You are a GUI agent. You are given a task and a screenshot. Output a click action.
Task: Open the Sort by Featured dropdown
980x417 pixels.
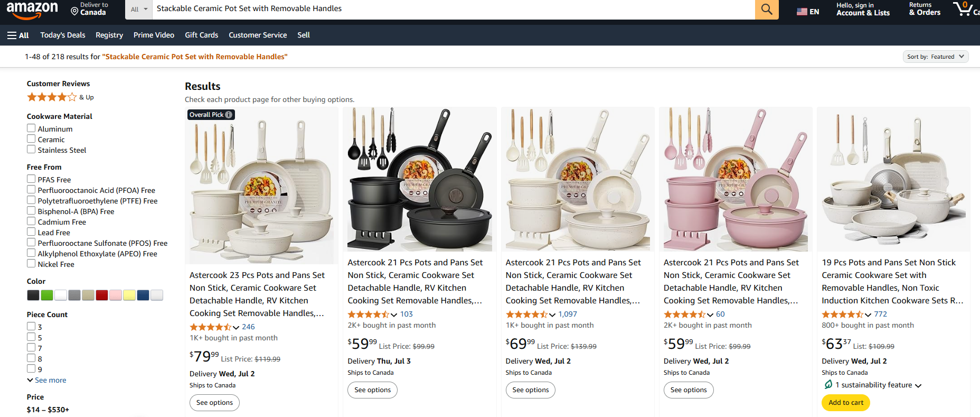point(935,56)
